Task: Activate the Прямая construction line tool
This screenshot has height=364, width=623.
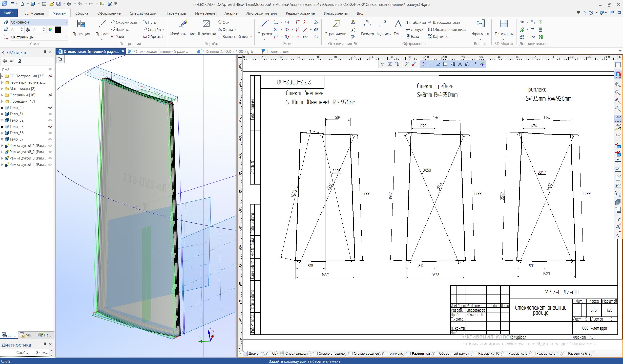Action: pos(102,28)
